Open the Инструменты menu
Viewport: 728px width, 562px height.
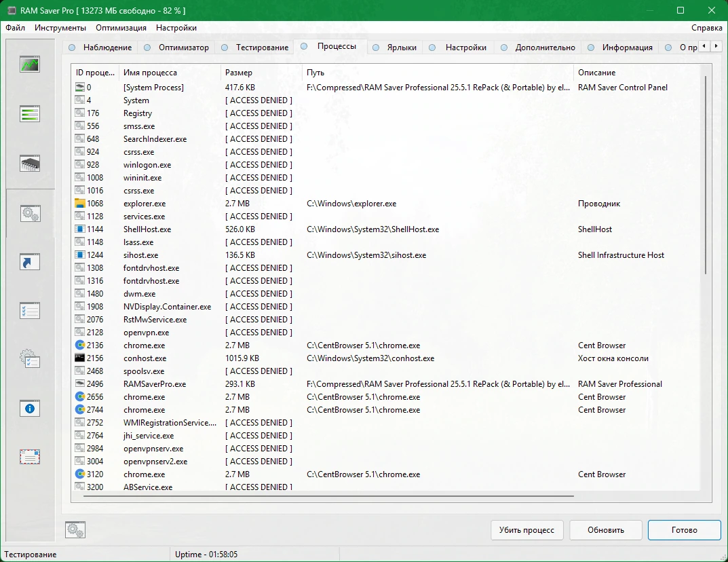pos(60,28)
